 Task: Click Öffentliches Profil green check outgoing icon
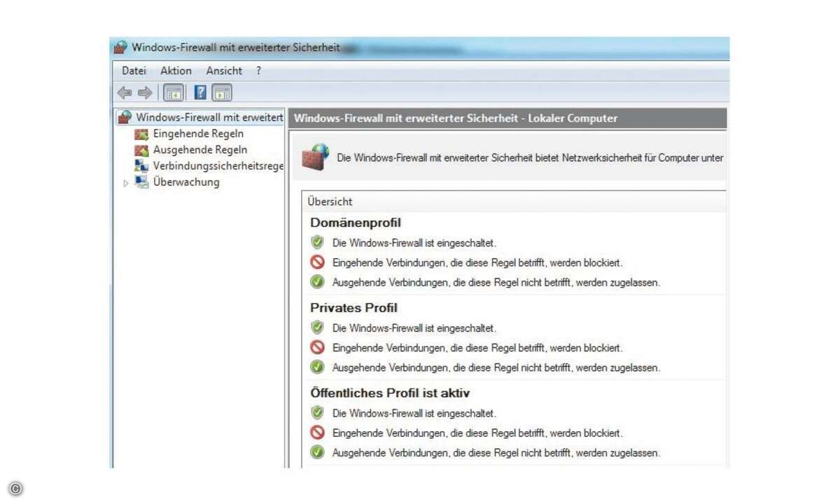[x=317, y=452]
